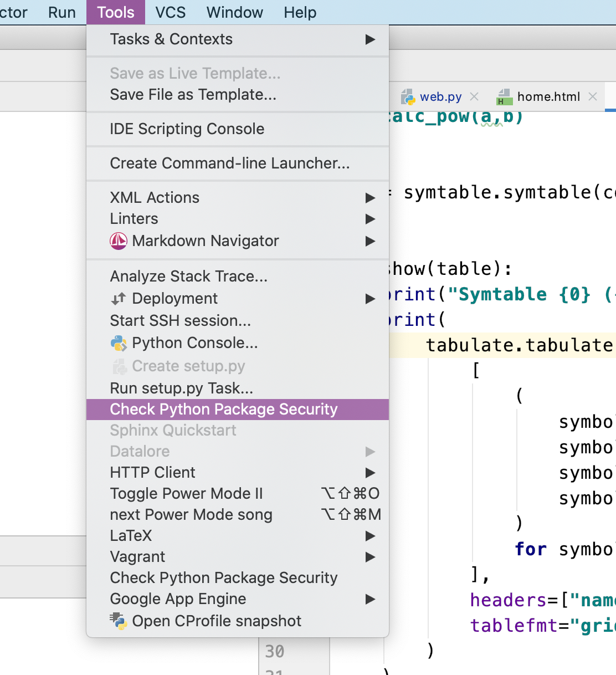Viewport: 616px width, 675px height.
Task: Open LaTeX submenu
Action: [x=238, y=536]
